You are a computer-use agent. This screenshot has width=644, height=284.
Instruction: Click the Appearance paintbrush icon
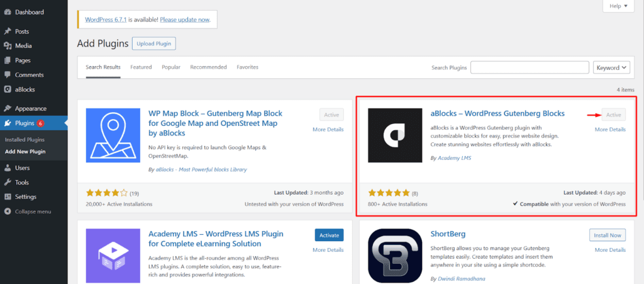click(8, 108)
